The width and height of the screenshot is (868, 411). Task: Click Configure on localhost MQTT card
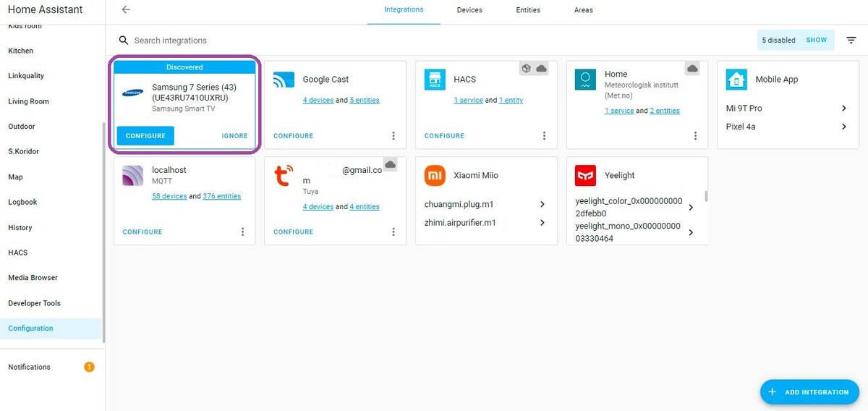pos(142,232)
